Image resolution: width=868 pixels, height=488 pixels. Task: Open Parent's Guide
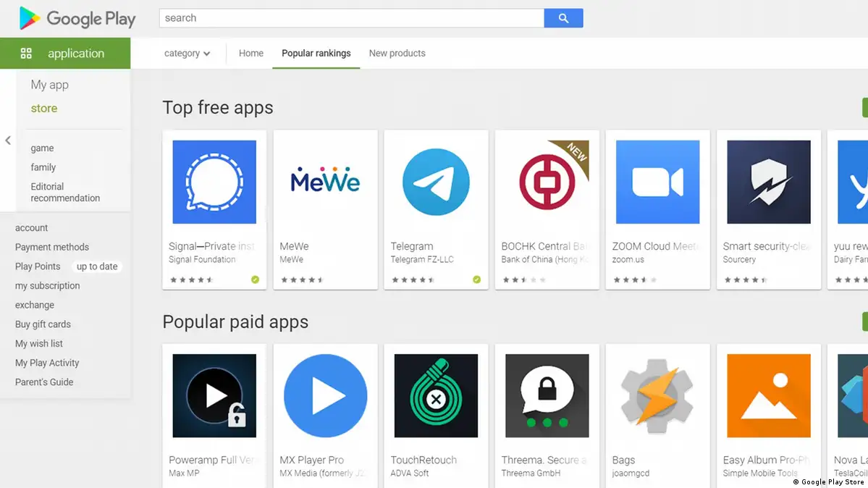point(44,382)
